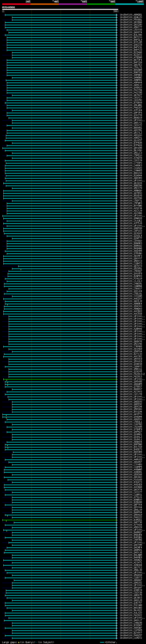
Task: Select the UniRef100_Q6CXT4 label
Action: coord(131,490)
